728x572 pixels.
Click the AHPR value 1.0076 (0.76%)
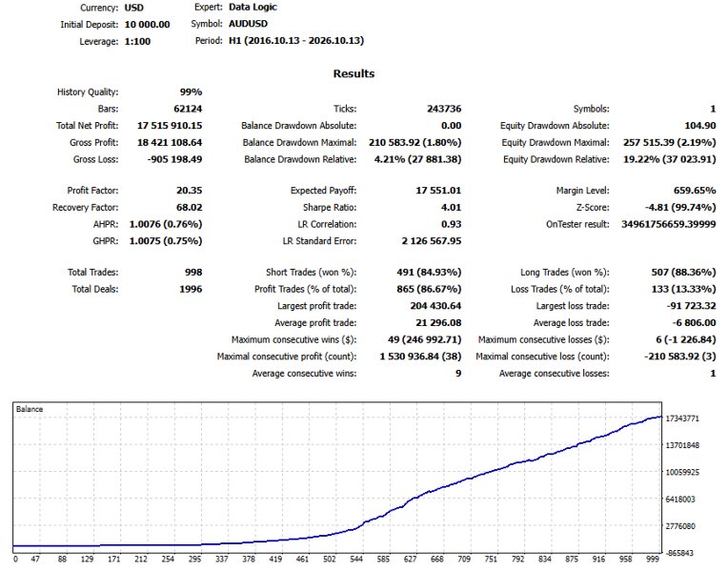[166, 224]
